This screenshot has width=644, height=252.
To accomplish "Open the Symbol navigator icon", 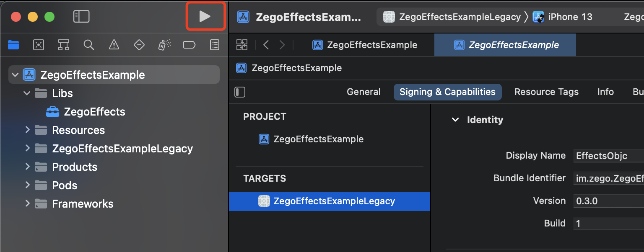I will click(64, 45).
